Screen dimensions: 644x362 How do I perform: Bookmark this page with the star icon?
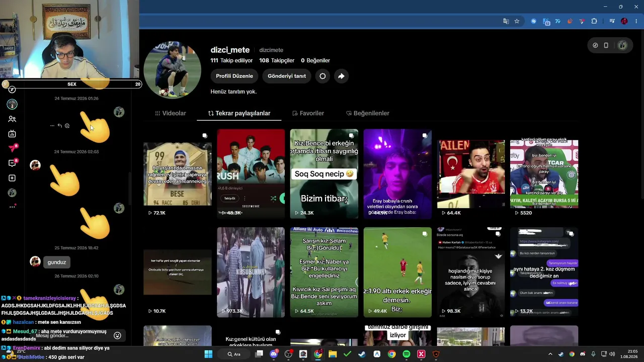coord(517,21)
